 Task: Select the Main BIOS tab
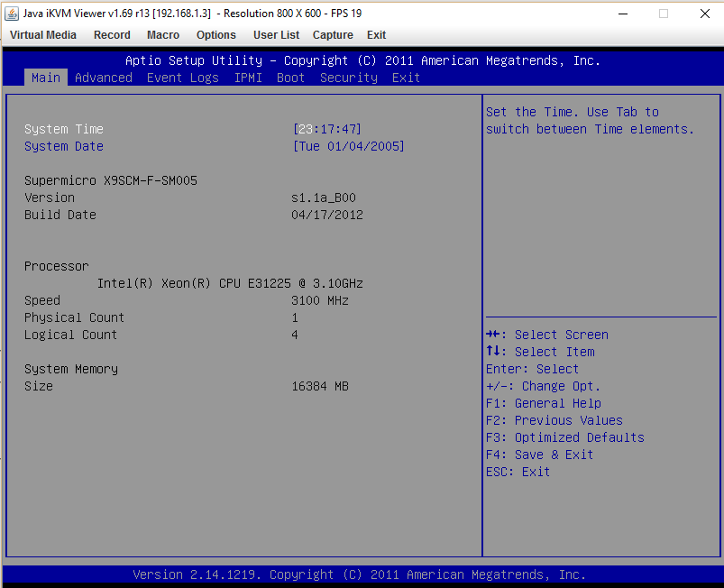click(x=46, y=78)
